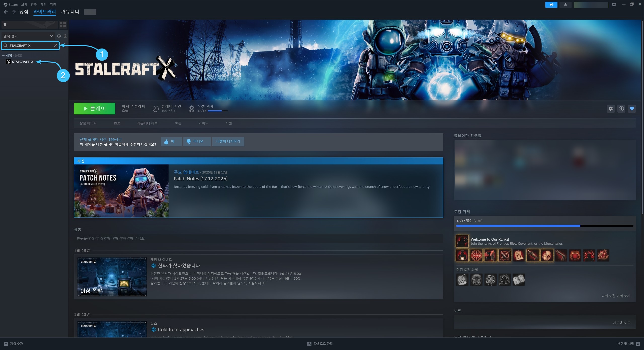Toggle the favorite heart button
This screenshot has height=350, width=644.
point(632,109)
